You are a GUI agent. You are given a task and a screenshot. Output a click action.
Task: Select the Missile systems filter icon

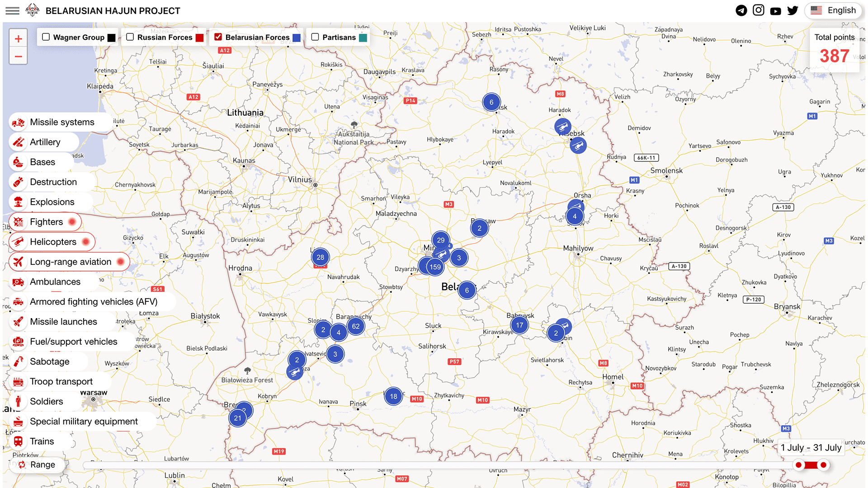18,122
